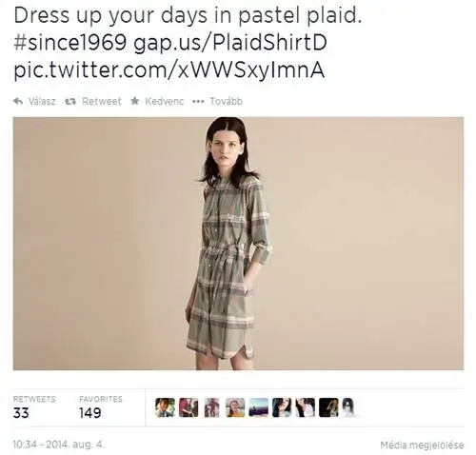Open the third avatar in the row
The image size is (476, 455).
click(211, 407)
